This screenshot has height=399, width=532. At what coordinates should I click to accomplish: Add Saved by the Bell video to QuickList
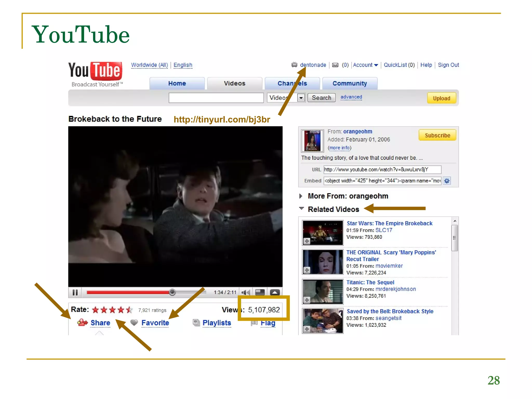(307, 329)
